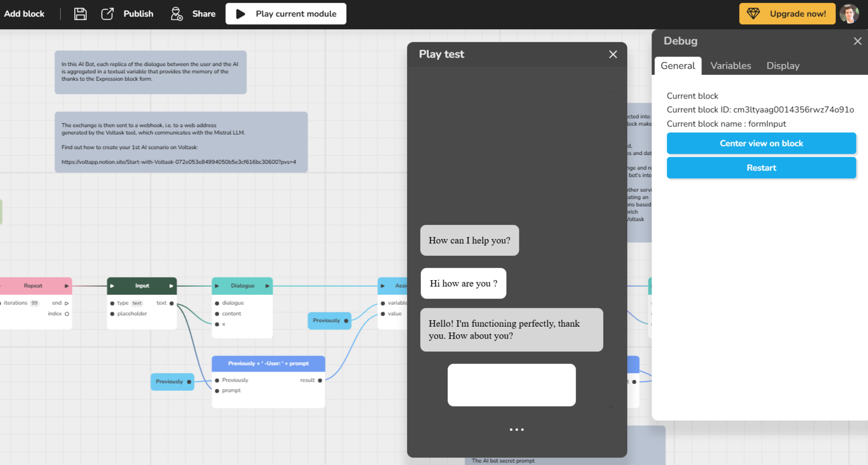Select the Input block header
The height and width of the screenshot is (465, 868).
142,286
